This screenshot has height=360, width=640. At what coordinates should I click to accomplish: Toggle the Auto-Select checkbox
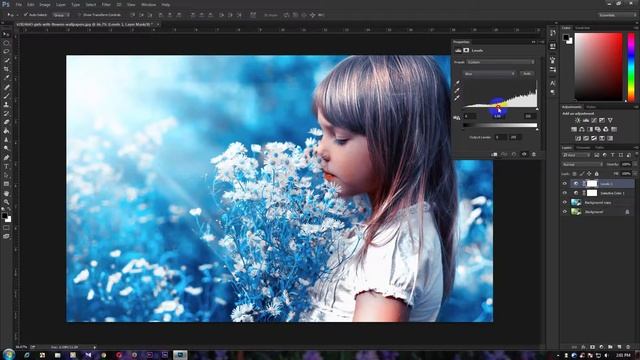25,15
